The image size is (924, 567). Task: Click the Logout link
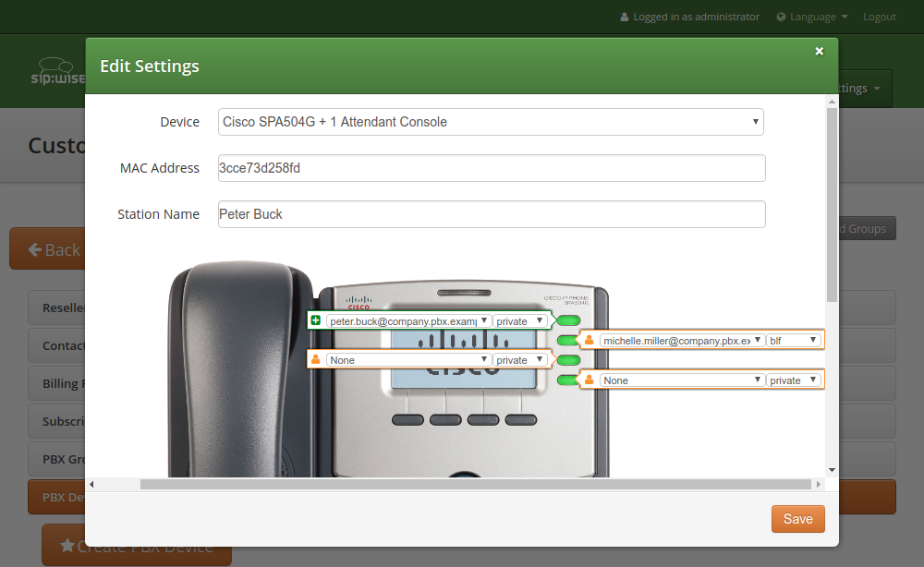(x=880, y=17)
